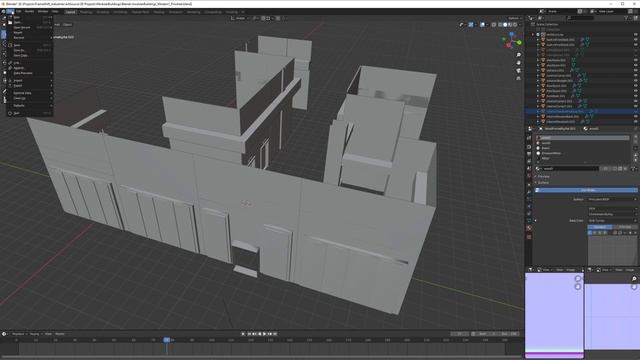Toggle proportional editing in viewport header
This screenshot has height=360, width=640.
[x=278, y=18]
